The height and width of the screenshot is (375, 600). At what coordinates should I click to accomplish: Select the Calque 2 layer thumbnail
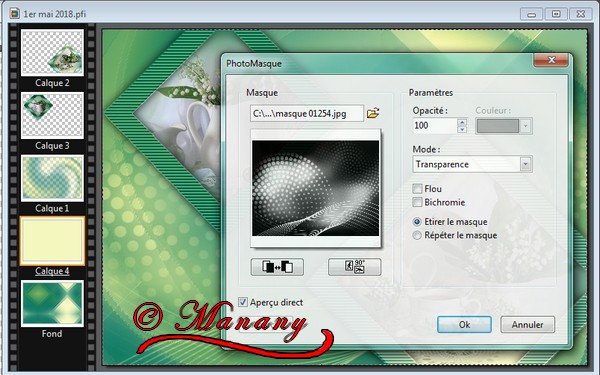52,53
